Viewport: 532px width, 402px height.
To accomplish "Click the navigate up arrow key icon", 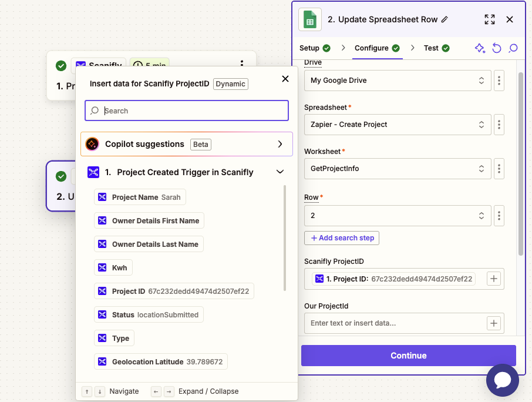I will pos(87,391).
